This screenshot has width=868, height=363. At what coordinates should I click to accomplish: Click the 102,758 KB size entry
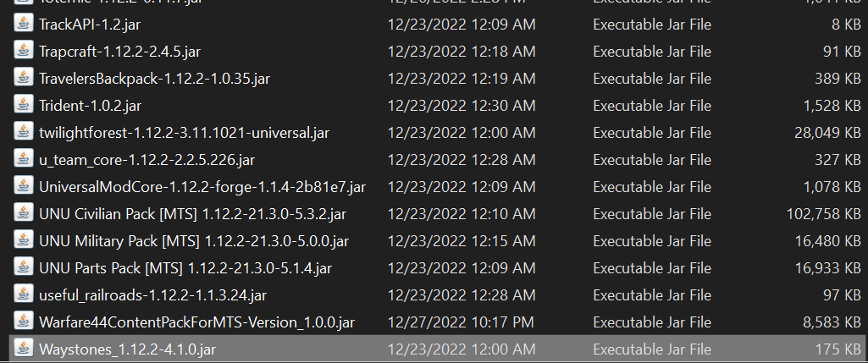click(824, 213)
